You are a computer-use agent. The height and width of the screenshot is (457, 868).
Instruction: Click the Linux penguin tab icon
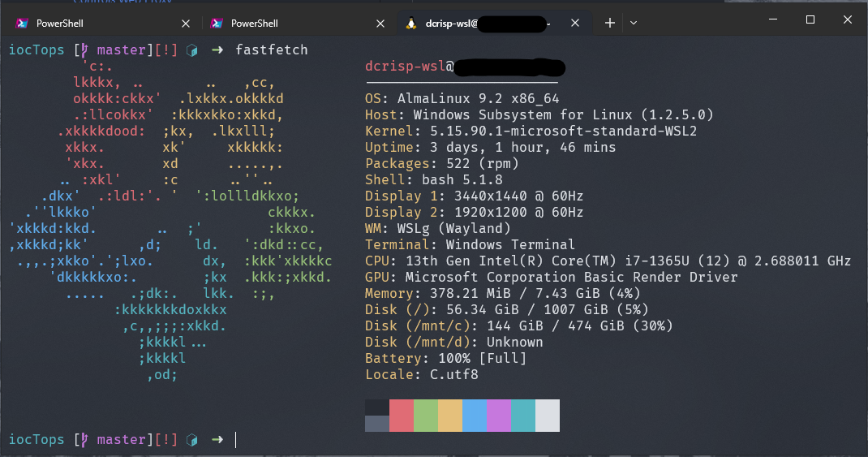click(410, 24)
